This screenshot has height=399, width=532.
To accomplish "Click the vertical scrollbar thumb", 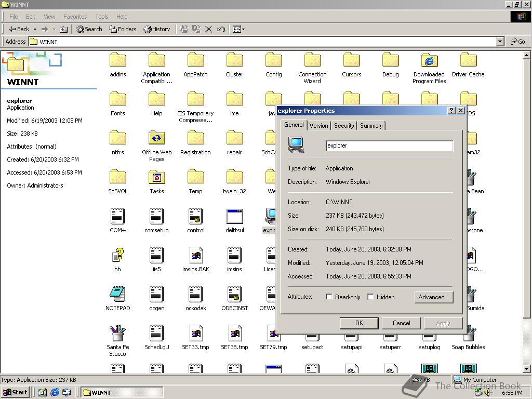I will coord(526,189).
